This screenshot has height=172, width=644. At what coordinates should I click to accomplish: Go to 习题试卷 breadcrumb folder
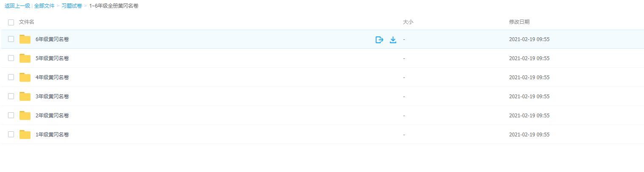[x=72, y=6]
